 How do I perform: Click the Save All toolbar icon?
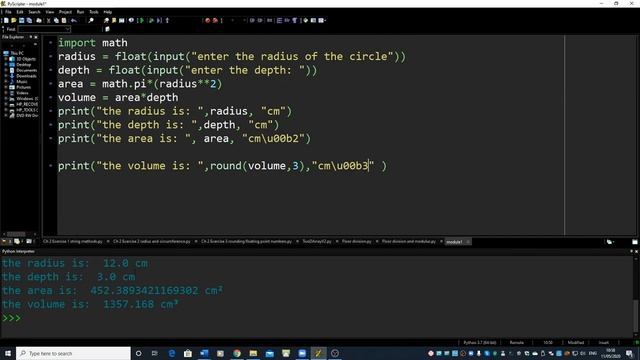point(29,20)
